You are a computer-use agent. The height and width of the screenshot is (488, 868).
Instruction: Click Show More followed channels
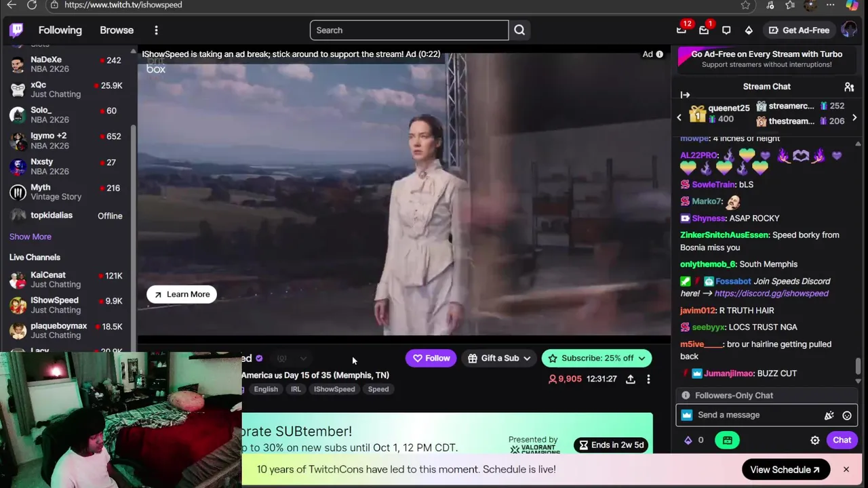[31, 237]
